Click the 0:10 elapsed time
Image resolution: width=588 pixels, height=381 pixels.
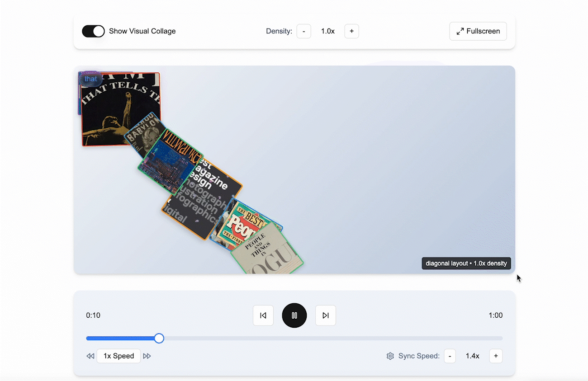(93, 315)
